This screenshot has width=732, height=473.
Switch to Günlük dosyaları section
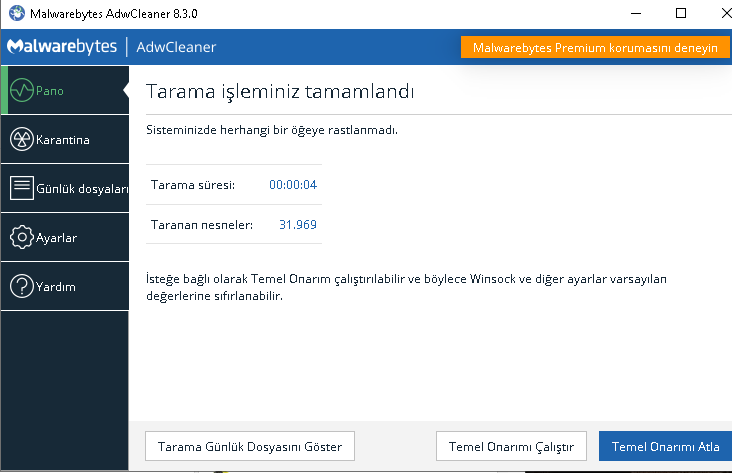pos(65,188)
